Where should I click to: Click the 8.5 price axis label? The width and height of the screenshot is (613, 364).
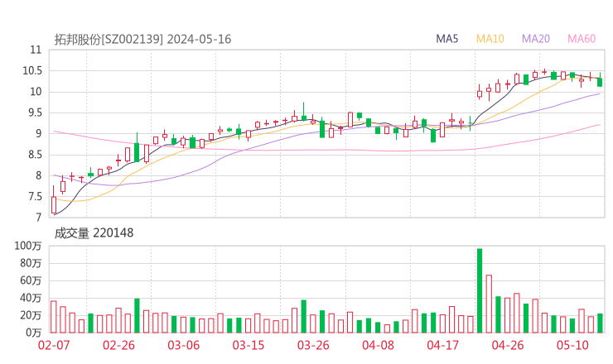point(34,155)
